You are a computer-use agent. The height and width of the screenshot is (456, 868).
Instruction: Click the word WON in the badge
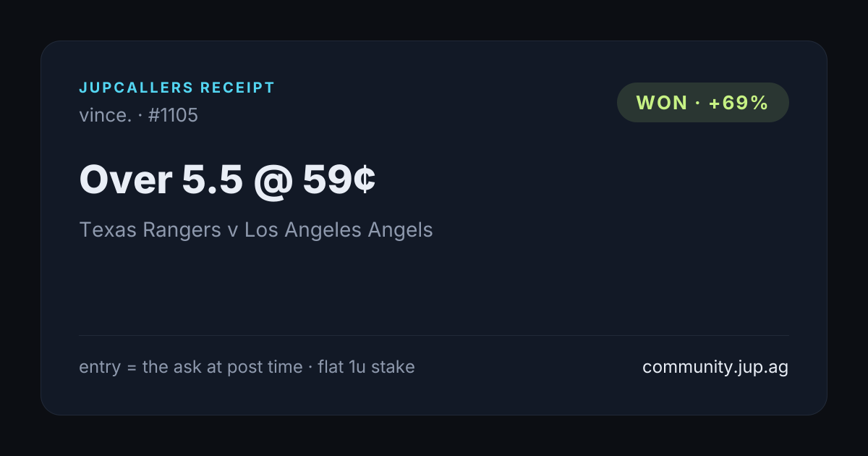(662, 103)
